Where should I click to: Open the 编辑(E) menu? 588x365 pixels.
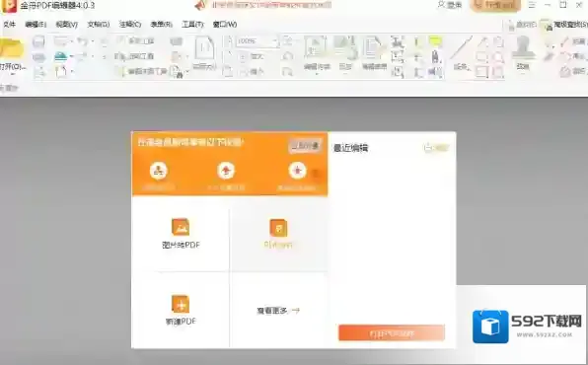(36, 25)
